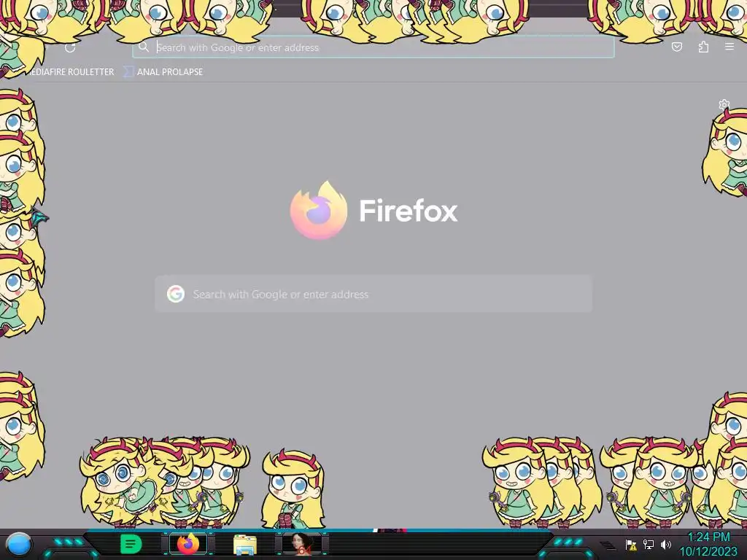Screen dimensions: 747x560
Task: Open the portrait-icon app on taskbar
Action: click(302, 544)
